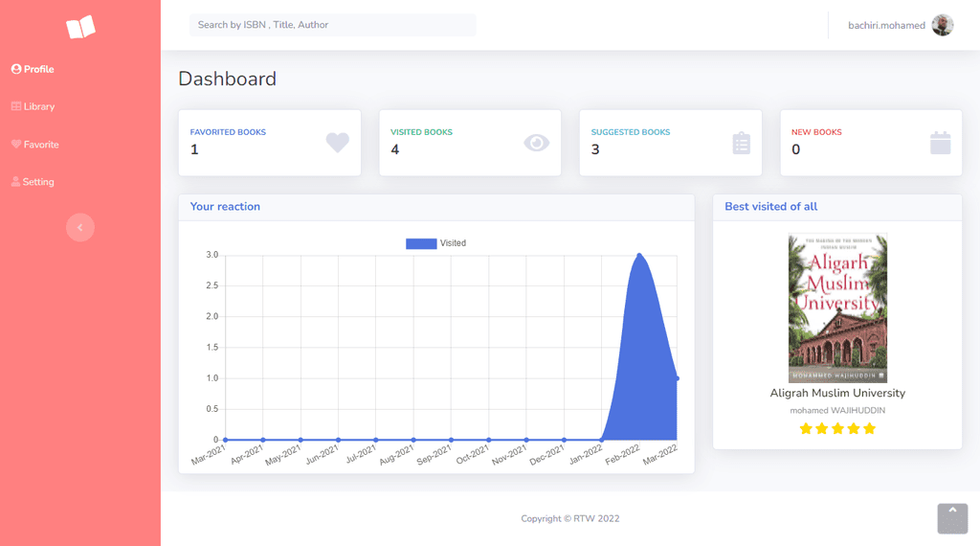Click the eye icon in Visited Books card
The width and height of the screenshot is (980, 546).
(x=536, y=143)
